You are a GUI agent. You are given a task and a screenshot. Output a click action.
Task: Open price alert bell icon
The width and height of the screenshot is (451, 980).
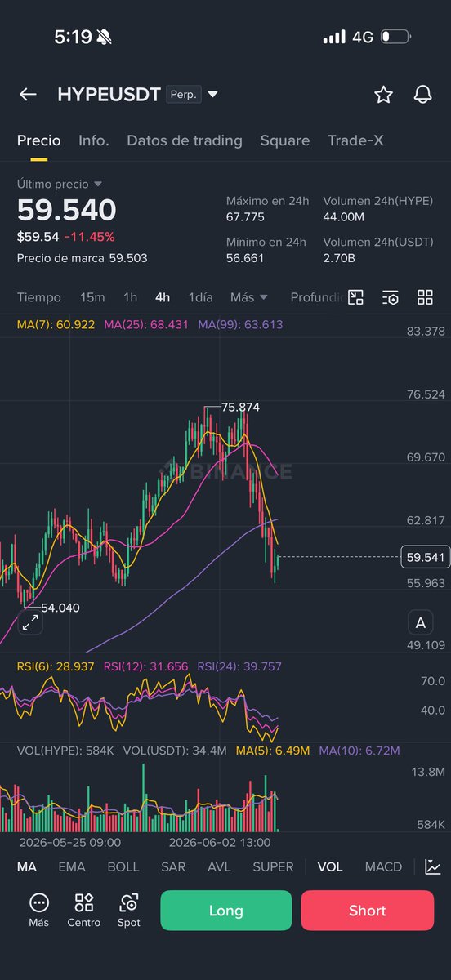422,95
